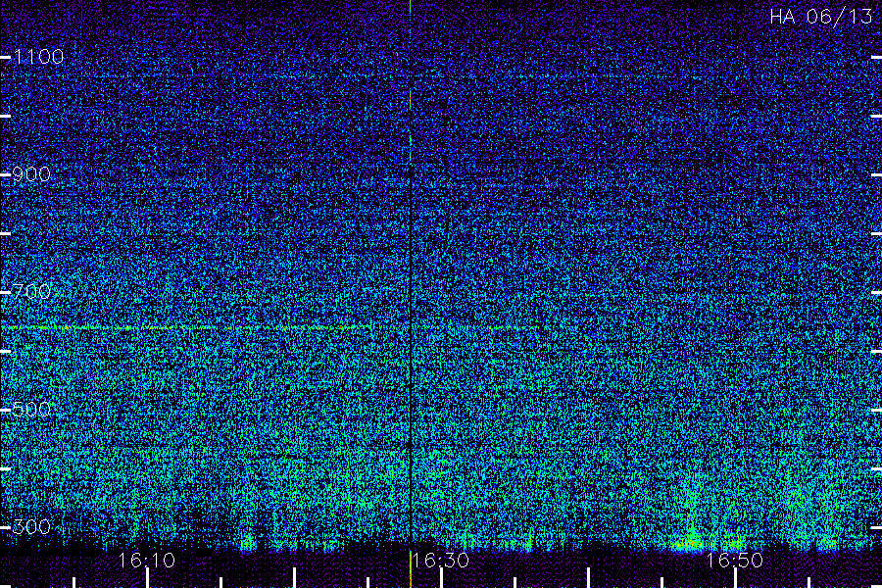882x588 pixels.
Task: Click the 1100 frequency axis label
Action: [38, 56]
